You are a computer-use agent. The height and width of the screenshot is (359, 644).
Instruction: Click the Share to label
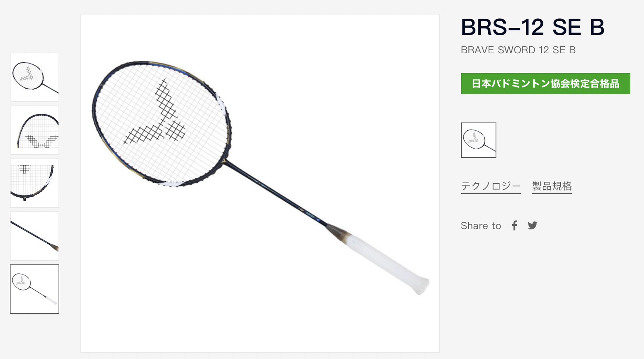tap(481, 226)
